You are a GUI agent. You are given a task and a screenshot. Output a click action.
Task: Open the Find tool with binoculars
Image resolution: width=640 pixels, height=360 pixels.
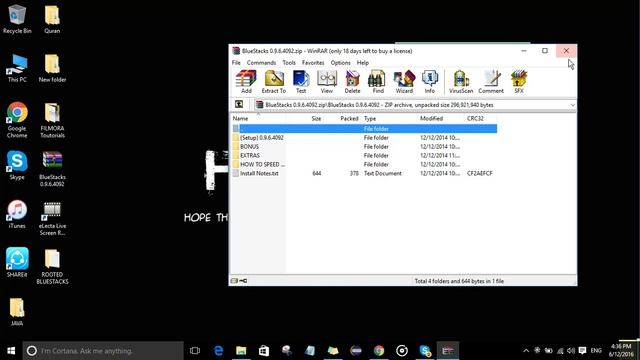click(x=378, y=82)
